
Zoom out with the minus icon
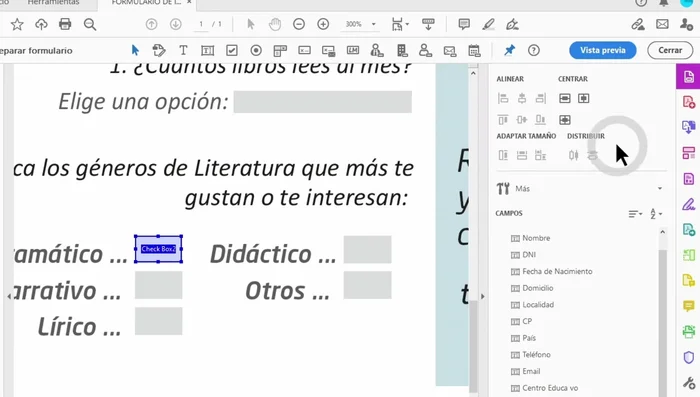pyautogui.click(x=299, y=24)
